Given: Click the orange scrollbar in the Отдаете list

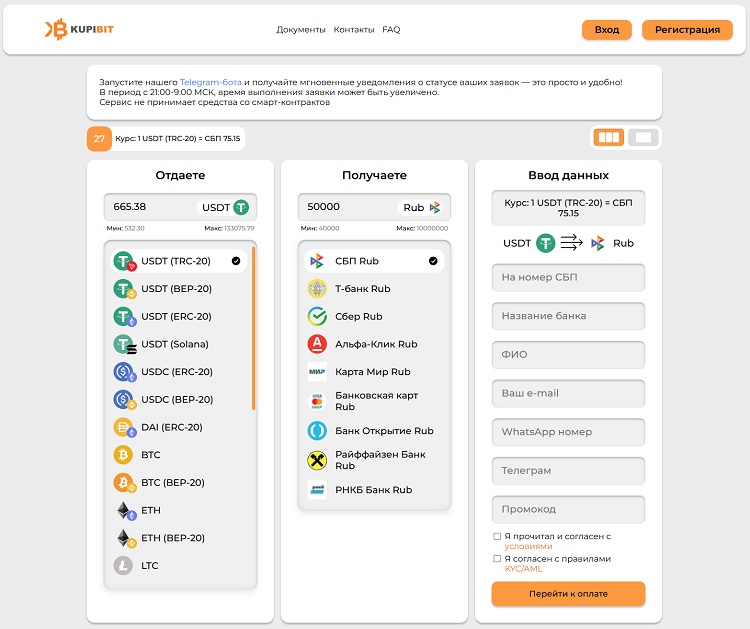Looking at the screenshot, I should pyautogui.click(x=253, y=328).
